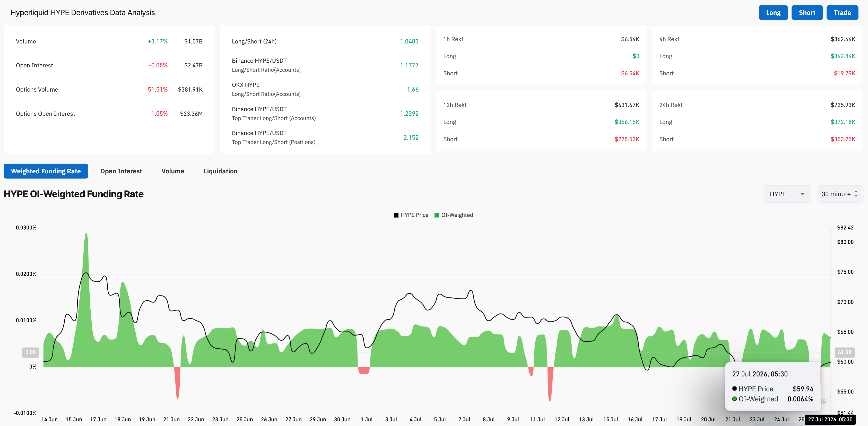Toggle OI-Weighted legend green square
This screenshot has height=426, width=868.
click(x=437, y=215)
